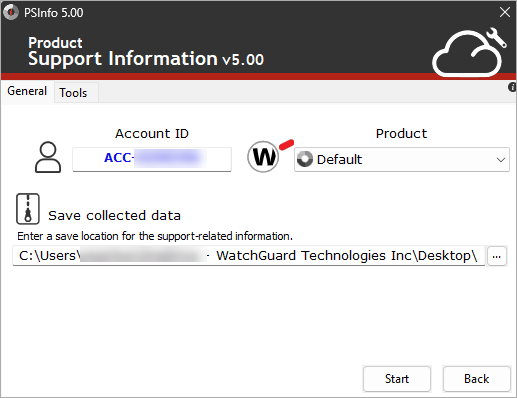Click the Default product ring icon
517x398 pixels.
tap(305, 159)
